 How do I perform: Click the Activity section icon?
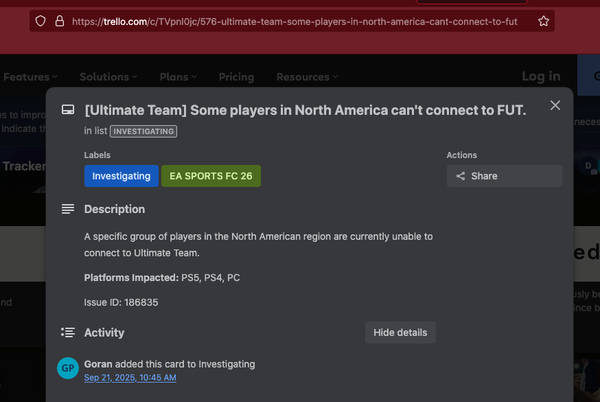(x=68, y=332)
